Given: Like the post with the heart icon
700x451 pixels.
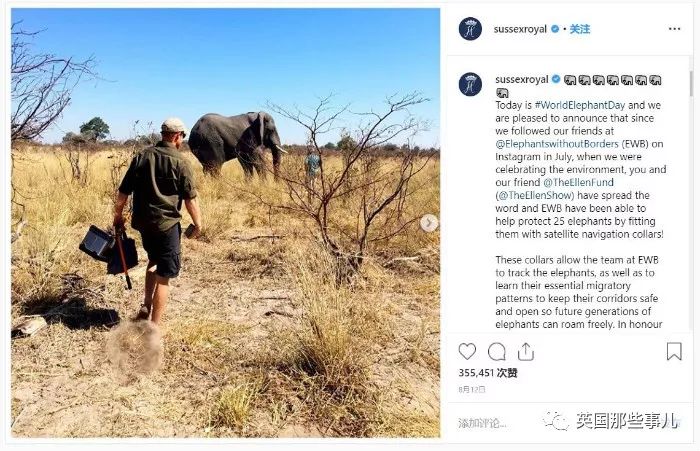Looking at the screenshot, I should click(x=467, y=351).
